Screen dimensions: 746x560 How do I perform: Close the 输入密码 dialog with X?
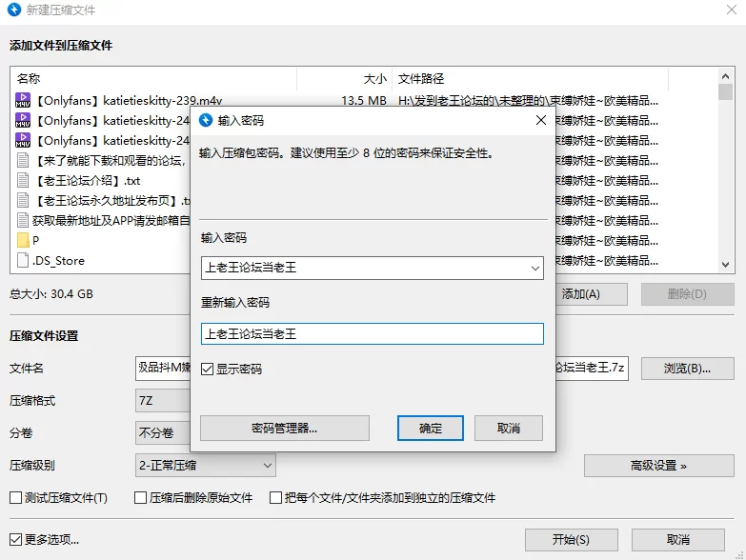(541, 120)
